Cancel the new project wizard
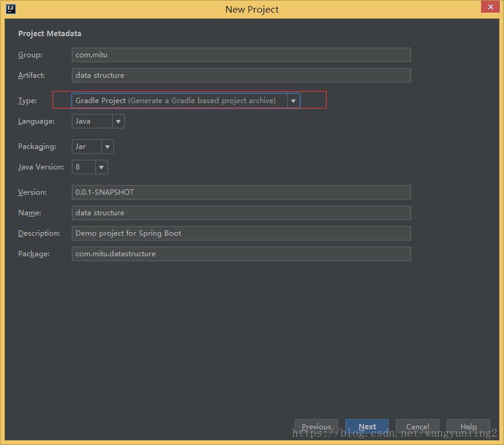The height and width of the screenshot is (445, 504). (x=418, y=426)
